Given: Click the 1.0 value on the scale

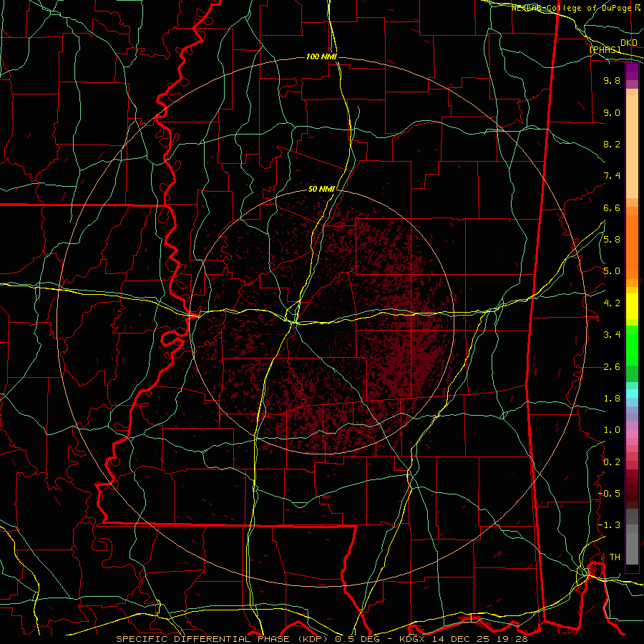Looking at the screenshot, I should tap(612, 430).
